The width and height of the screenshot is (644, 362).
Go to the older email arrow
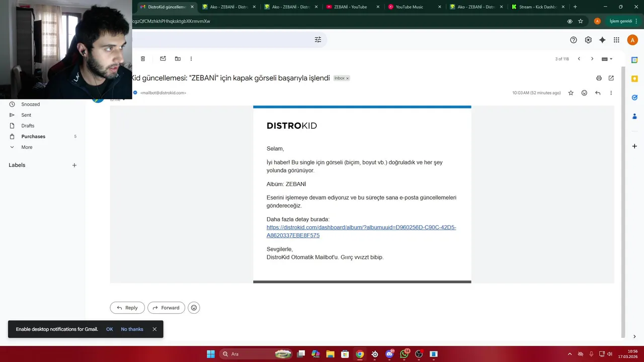[592, 59]
